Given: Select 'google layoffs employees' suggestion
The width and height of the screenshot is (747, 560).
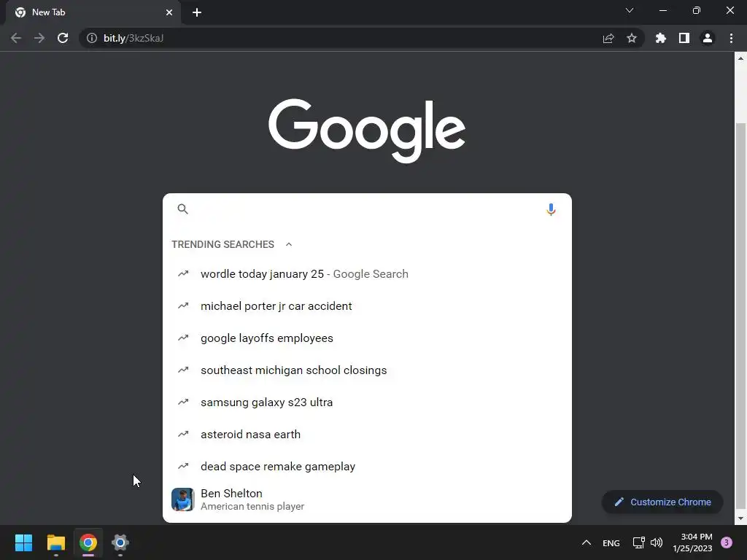Looking at the screenshot, I should (367, 338).
